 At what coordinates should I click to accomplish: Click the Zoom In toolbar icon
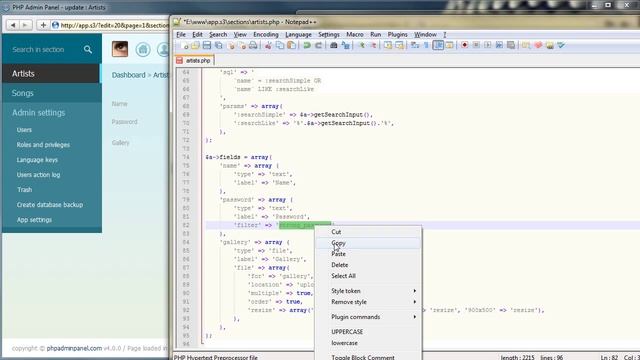pos(362,45)
